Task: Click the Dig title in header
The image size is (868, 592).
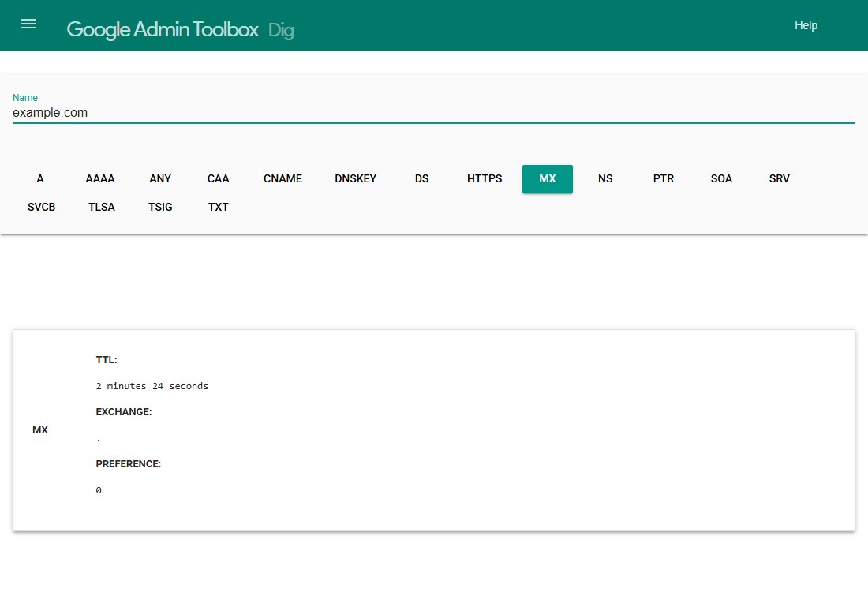Action: point(281,30)
